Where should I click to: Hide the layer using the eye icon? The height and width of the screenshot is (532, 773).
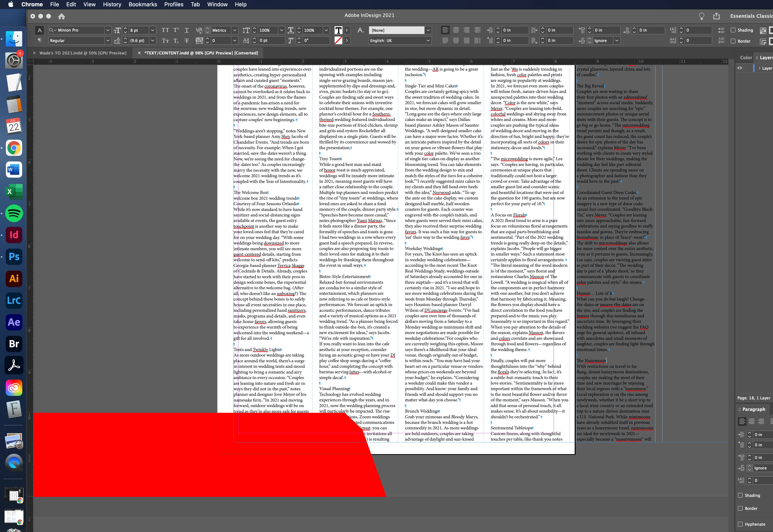pyautogui.click(x=740, y=68)
